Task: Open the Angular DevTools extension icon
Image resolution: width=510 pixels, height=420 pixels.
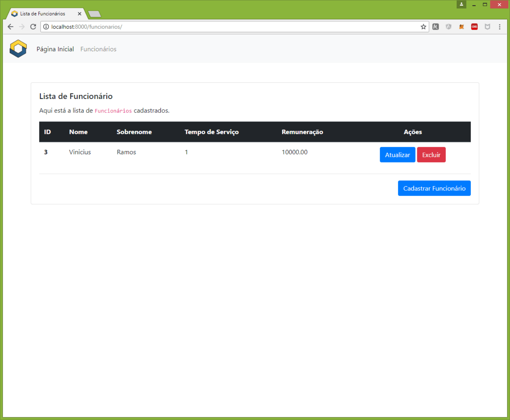Action: click(448, 27)
